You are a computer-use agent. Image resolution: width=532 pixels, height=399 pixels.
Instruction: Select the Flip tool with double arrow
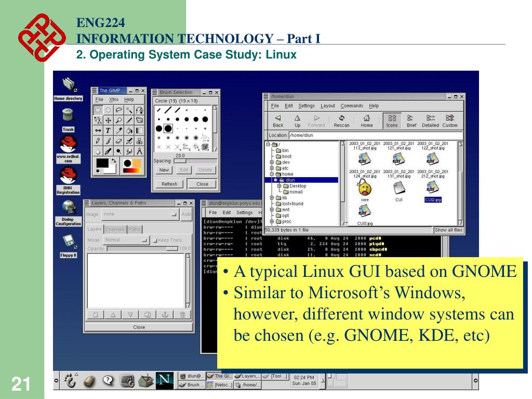(x=98, y=130)
